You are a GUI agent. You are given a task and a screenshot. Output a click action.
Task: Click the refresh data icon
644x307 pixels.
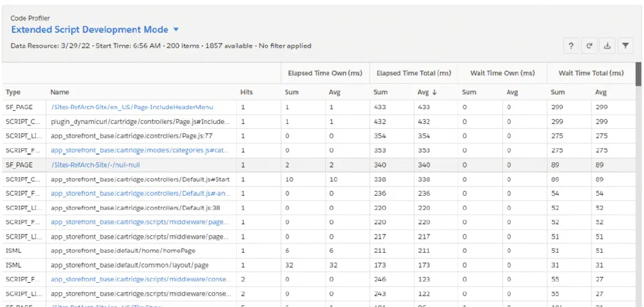pos(589,46)
